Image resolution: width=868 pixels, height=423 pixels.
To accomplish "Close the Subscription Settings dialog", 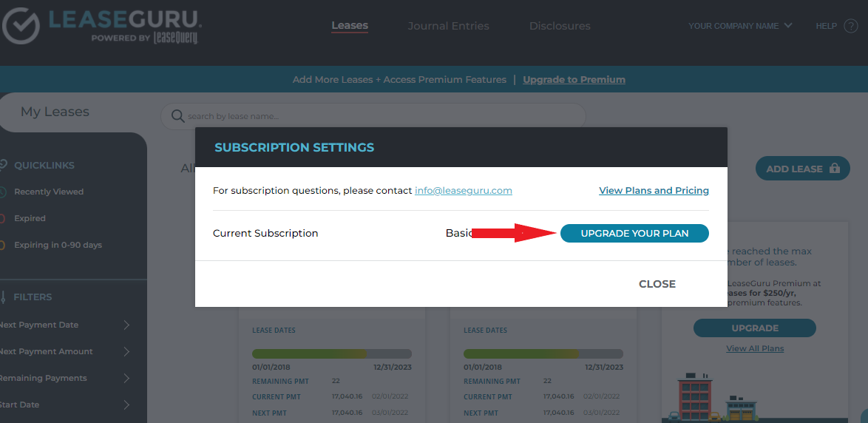I will [657, 284].
